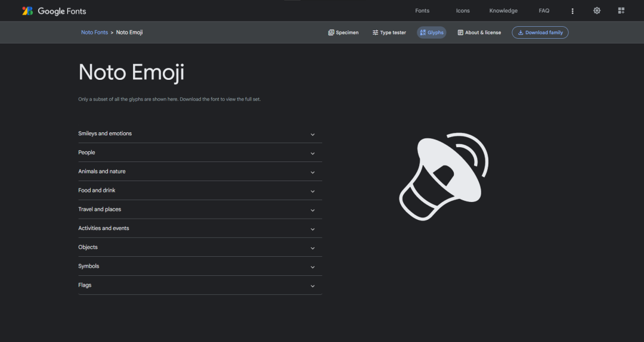Switch to the Type tester tab
This screenshot has width=644, height=342.
[x=389, y=32]
